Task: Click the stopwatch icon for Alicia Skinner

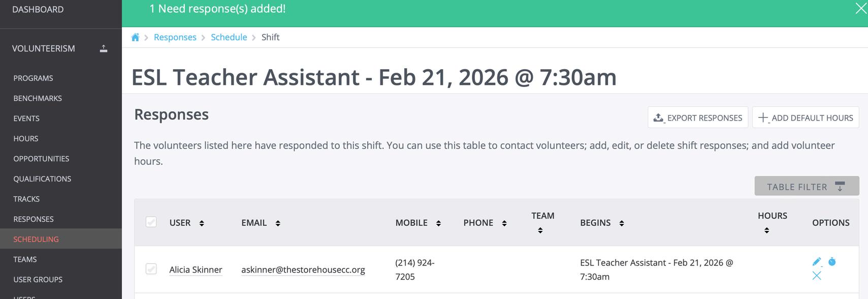Action: [832, 262]
